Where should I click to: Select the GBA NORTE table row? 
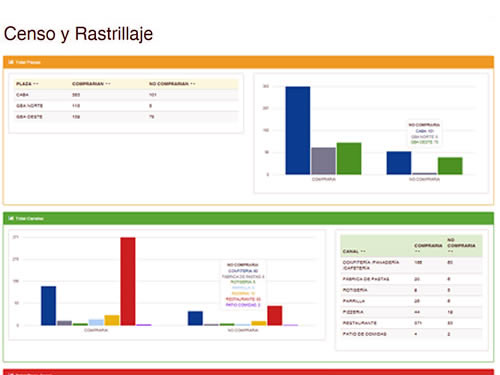pos(126,106)
